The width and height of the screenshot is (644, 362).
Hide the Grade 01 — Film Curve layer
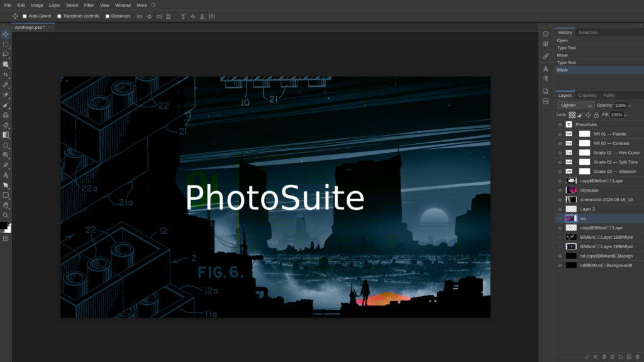[560, 153]
